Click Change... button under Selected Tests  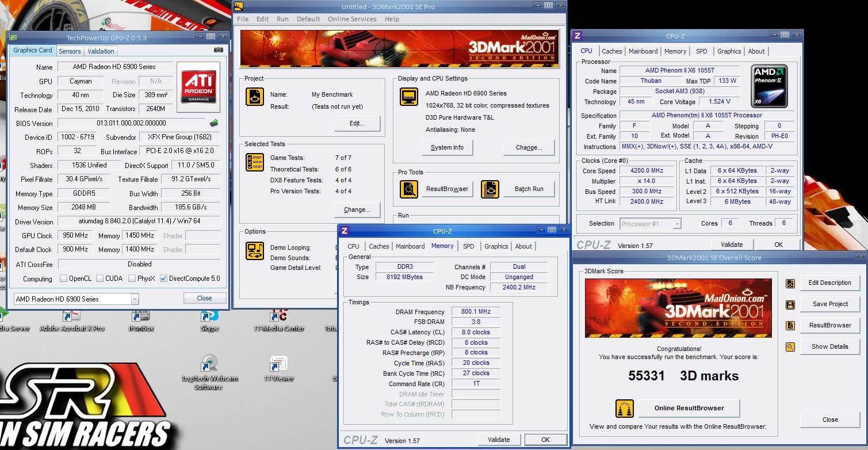pos(357,209)
